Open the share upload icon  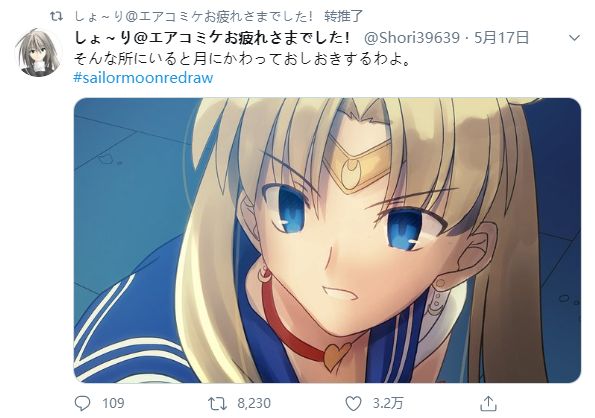coord(488,404)
